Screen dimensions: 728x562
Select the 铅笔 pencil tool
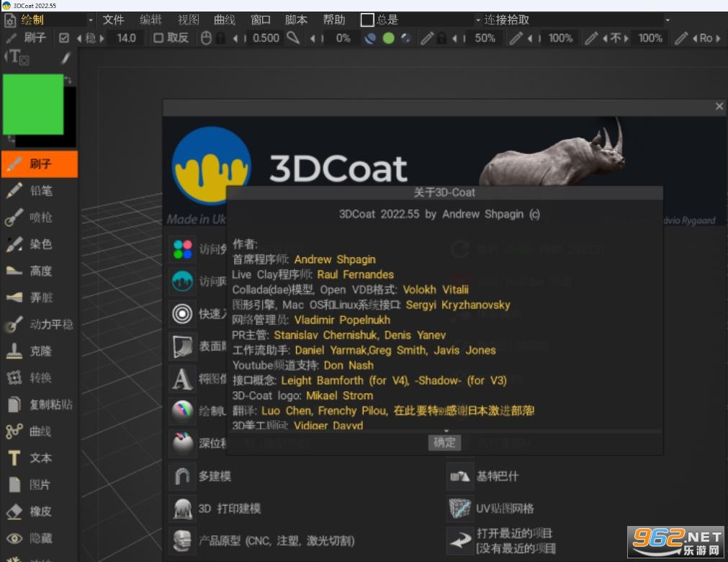click(40, 190)
